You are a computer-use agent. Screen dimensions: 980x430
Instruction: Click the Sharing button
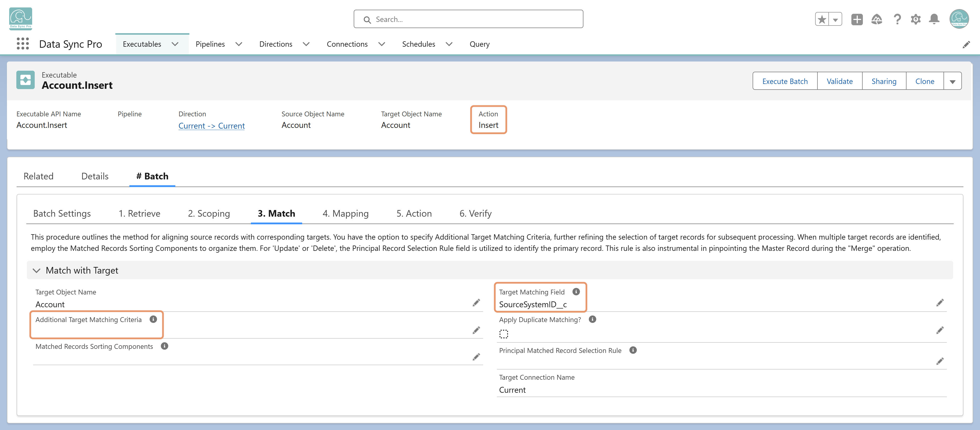tap(884, 81)
